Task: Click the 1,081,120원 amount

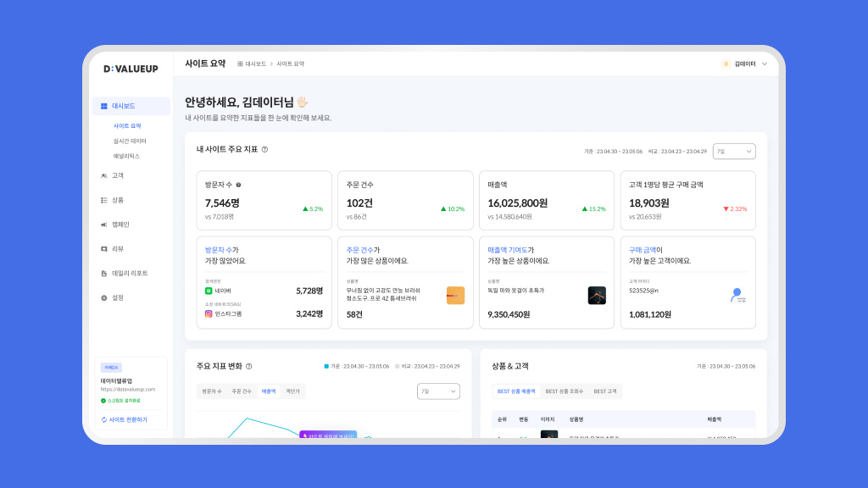Action: coord(650,314)
